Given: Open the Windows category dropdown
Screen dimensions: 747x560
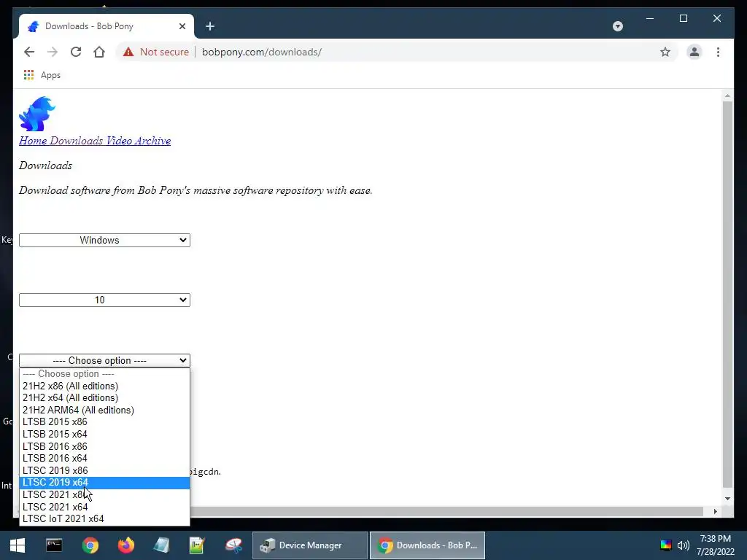Looking at the screenshot, I should [x=104, y=240].
